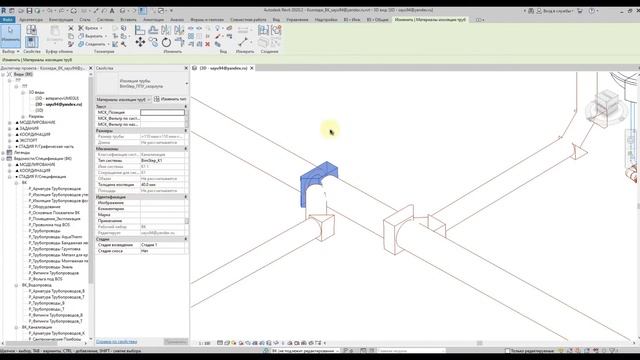
Task: Open the Вид ribbon tab
Action: [276, 20]
